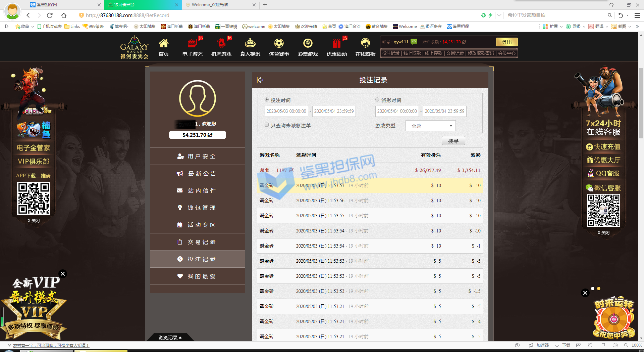The height and width of the screenshot is (352, 644).
Task: Click the promotions gift box icon
Action: click(336, 44)
